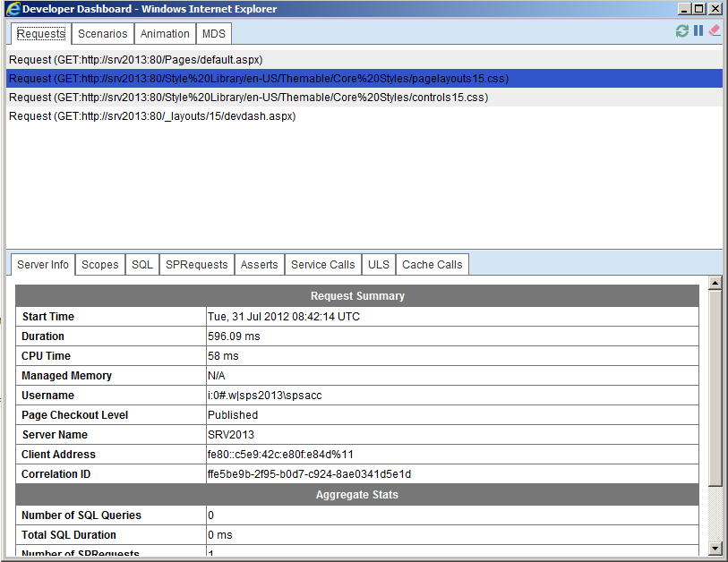
Task: Click the scrollbar down arrow
Action: [715, 550]
